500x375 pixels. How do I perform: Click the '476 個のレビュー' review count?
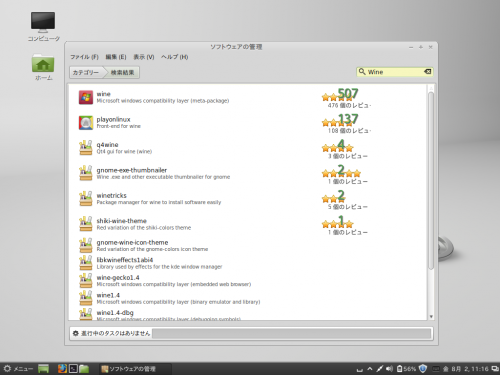tap(349, 105)
